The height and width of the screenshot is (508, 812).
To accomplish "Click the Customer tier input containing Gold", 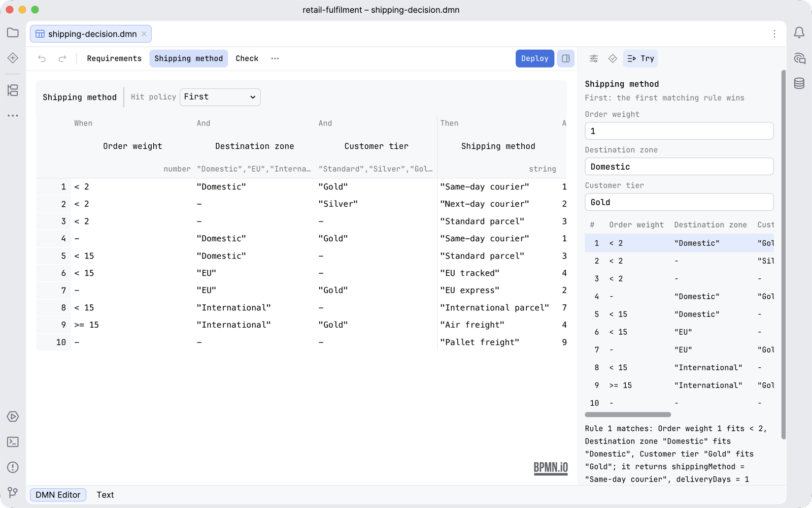I will pyautogui.click(x=679, y=202).
